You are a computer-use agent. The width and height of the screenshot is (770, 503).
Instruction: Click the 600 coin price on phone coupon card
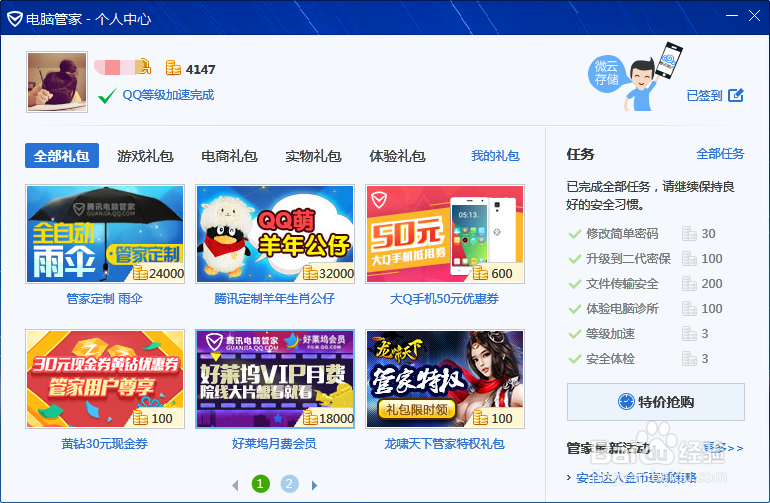[493, 273]
